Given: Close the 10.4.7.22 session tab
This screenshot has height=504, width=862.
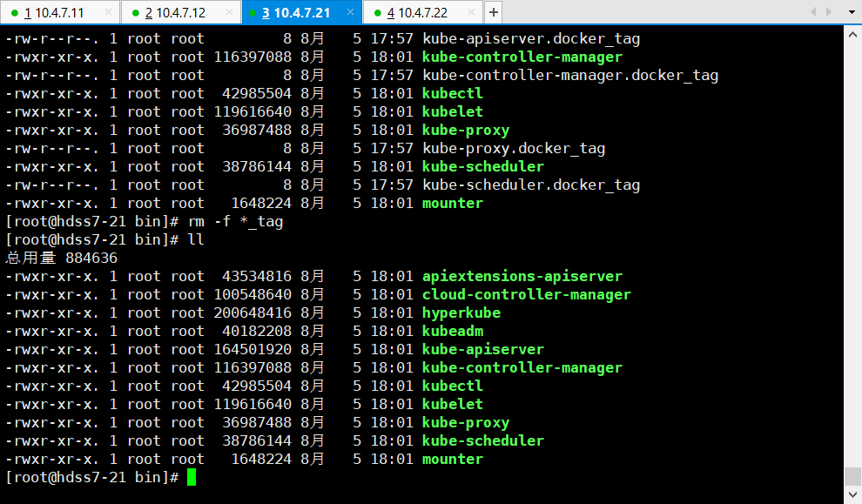Looking at the screenshot, I should click(470, 13).
